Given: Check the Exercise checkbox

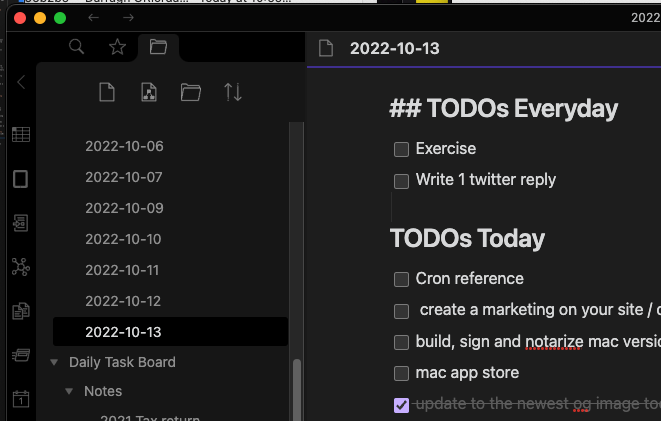Looking at the screenshot, I should 401,149.
